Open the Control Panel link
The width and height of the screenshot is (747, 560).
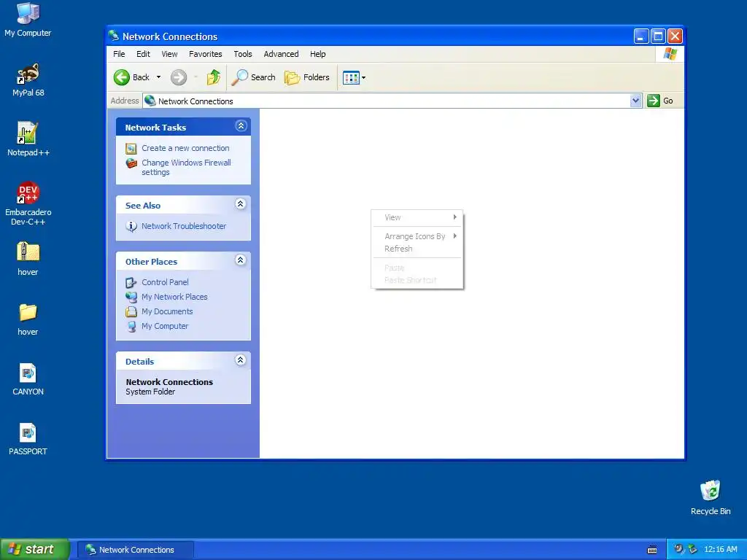pyautogui.click(x=165, y=282)
